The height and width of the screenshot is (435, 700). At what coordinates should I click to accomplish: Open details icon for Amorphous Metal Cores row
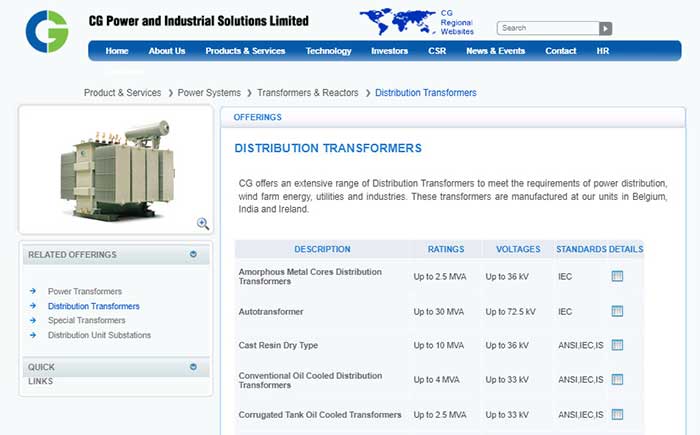pyautogui.click(x=617, y=276)
